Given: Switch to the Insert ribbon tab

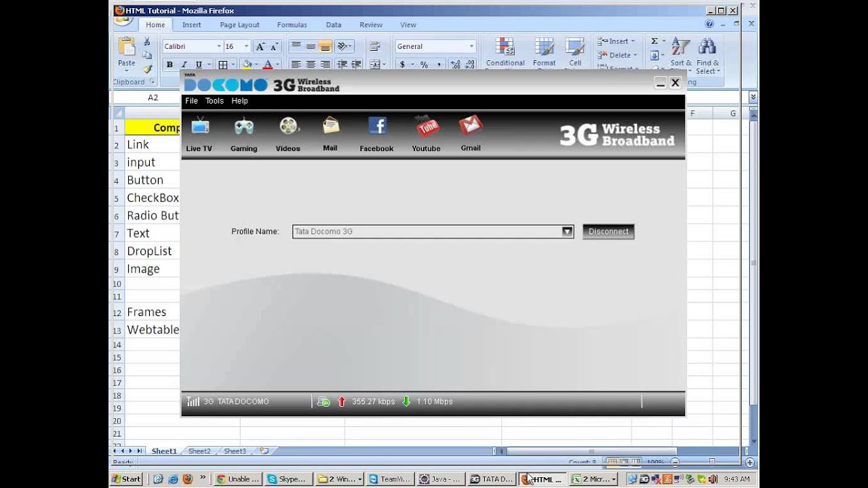Looking at the screenshot, I should click(192, 25).
